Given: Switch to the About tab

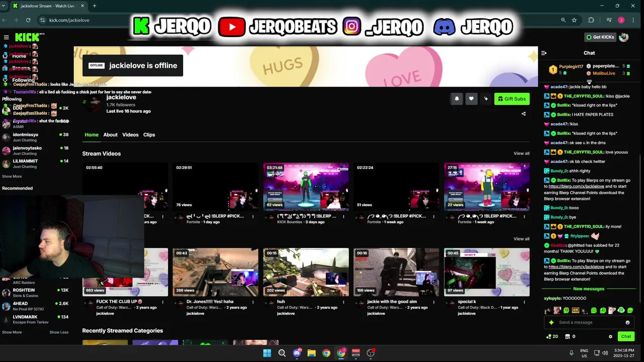Looking at the screenshot, I should pos(110,135).
